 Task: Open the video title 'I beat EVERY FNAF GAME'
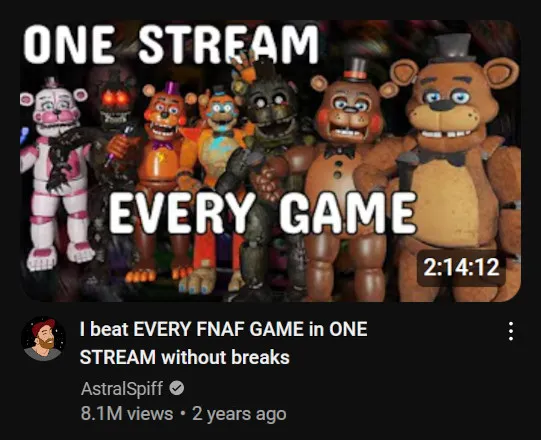coord(224,329)
